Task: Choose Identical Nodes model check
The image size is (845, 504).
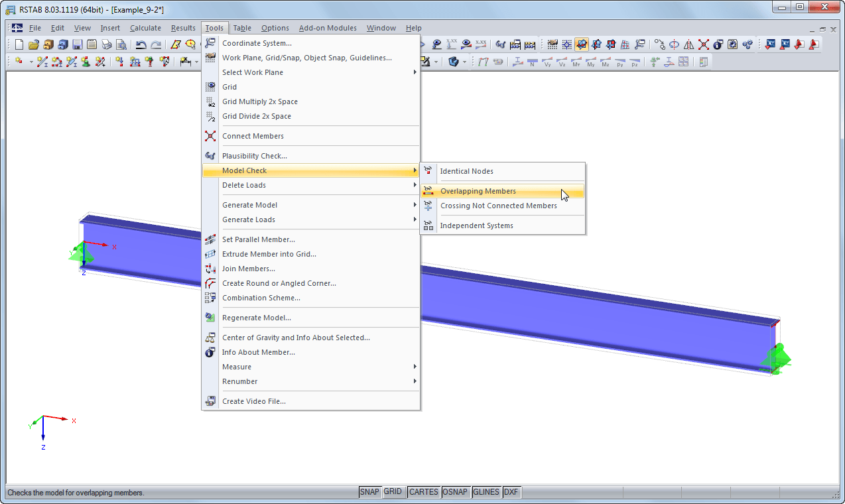Action: (503, 171)
